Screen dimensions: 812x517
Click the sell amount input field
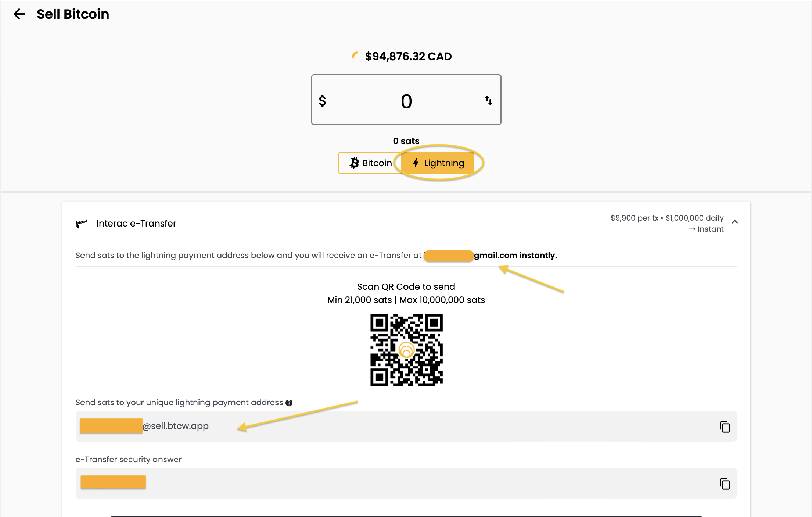tap(406, 101)
